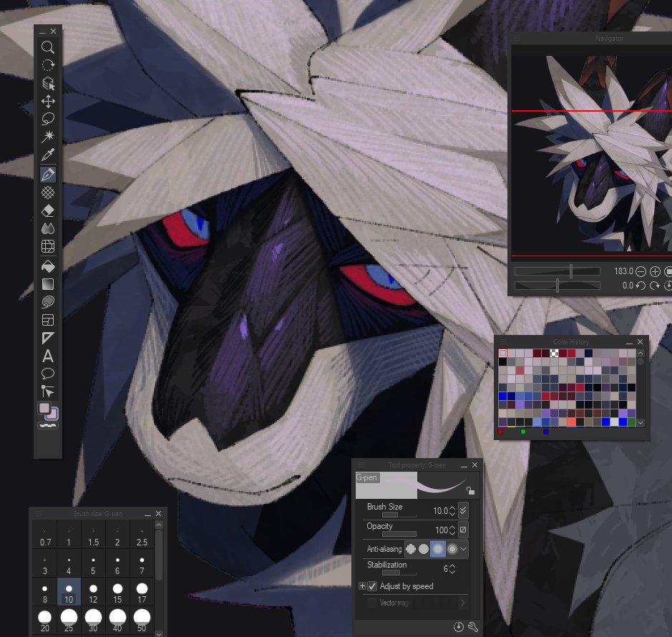This screenshot has height=637, width=672.
Task: Select the Auto select magic wand tool
Action: coord(47,137)
